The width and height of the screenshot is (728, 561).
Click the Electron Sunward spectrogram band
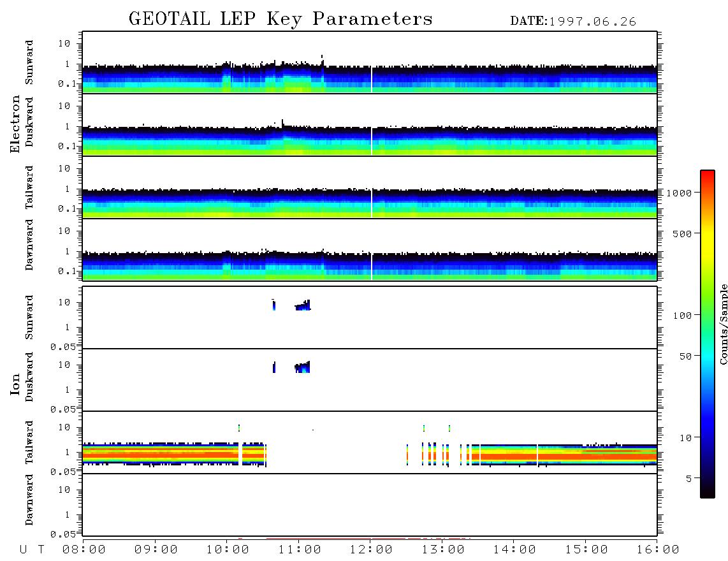click(370, 78)
